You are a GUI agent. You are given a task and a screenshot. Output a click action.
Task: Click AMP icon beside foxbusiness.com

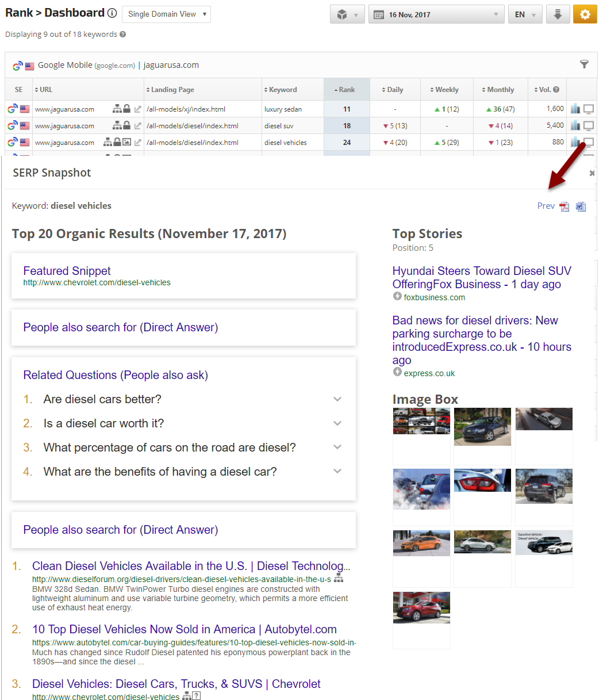pos(397,296)
